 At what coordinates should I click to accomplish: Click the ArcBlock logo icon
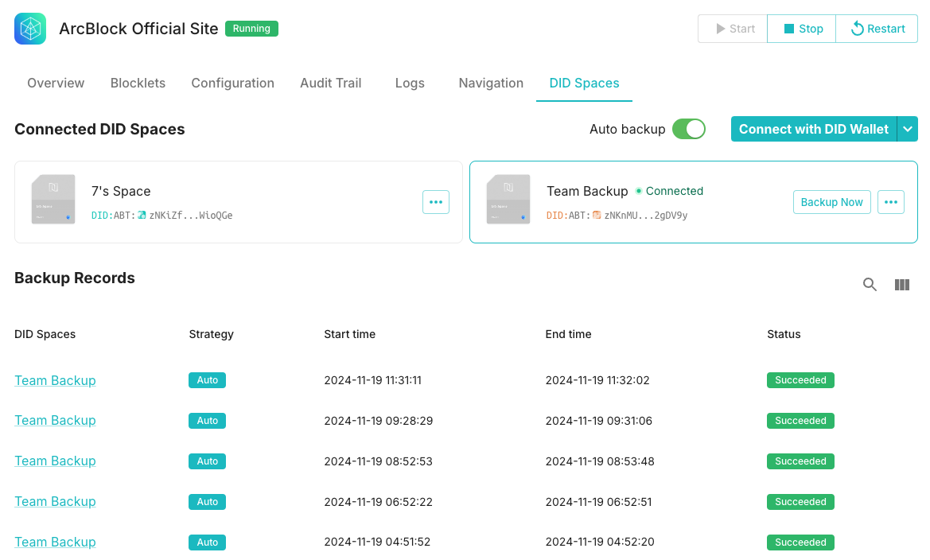[x=29, y=29]
